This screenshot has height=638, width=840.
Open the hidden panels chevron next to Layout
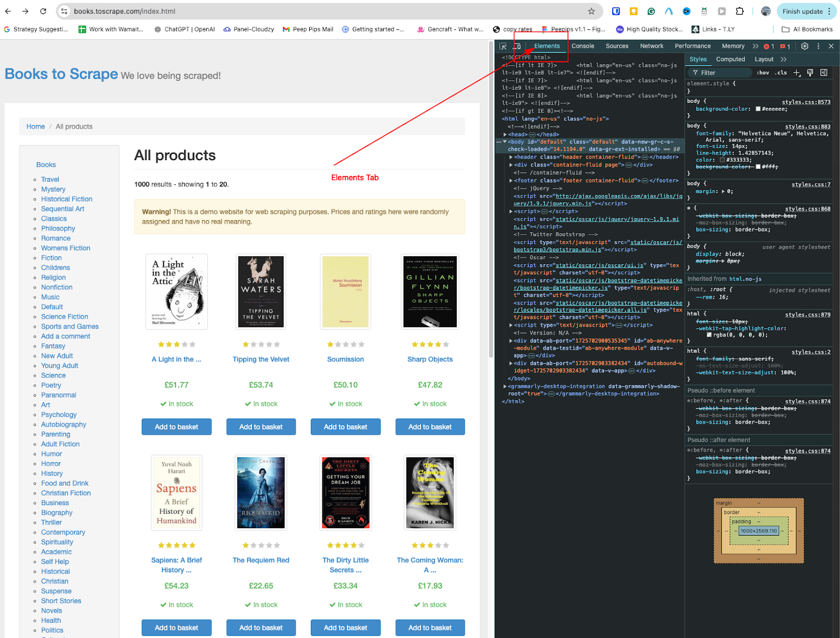(x=783, y=59)
